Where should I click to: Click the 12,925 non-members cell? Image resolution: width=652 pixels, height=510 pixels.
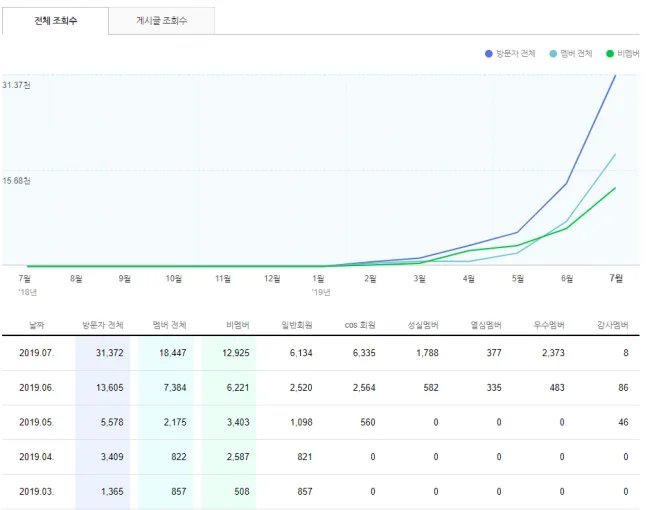[x=236, y=353]
